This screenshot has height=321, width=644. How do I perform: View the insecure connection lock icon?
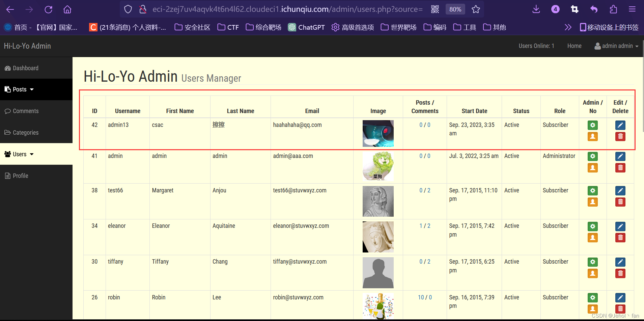[x=143, y=9]
